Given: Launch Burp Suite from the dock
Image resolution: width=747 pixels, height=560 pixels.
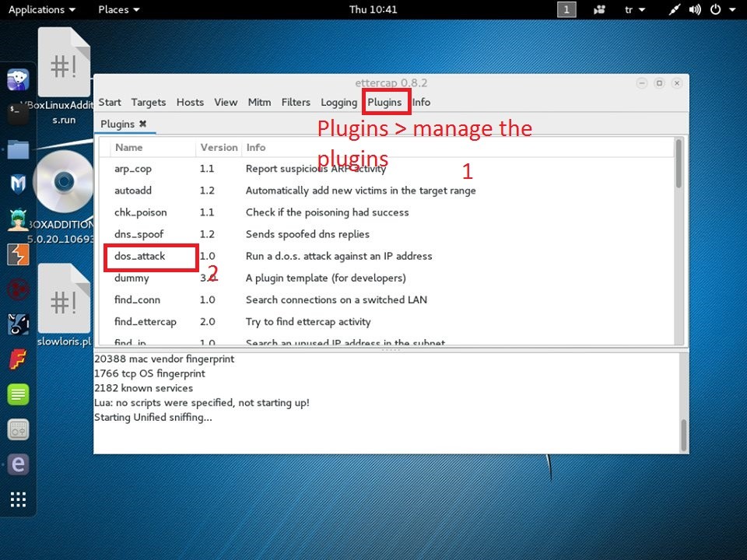Looking at the screenshot, I should 18,255.
